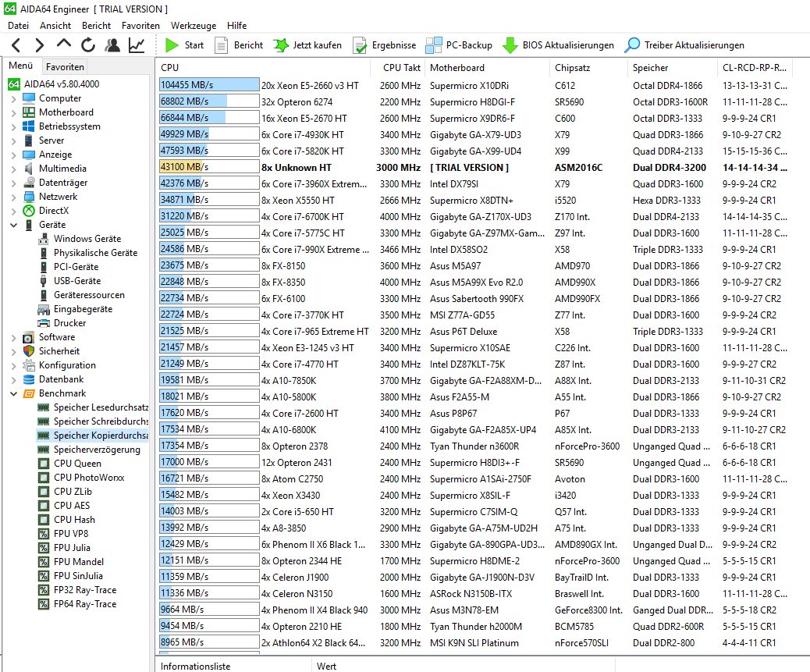
Task: Expand the Multimedia tree node
Action: coord(14,169)
